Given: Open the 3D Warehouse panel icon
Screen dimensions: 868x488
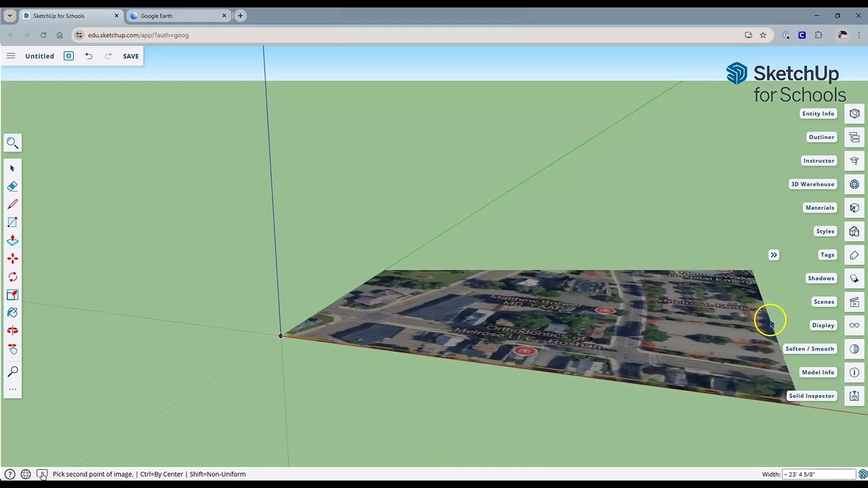Looking at the screenshot, I should (x=854, y=184).
